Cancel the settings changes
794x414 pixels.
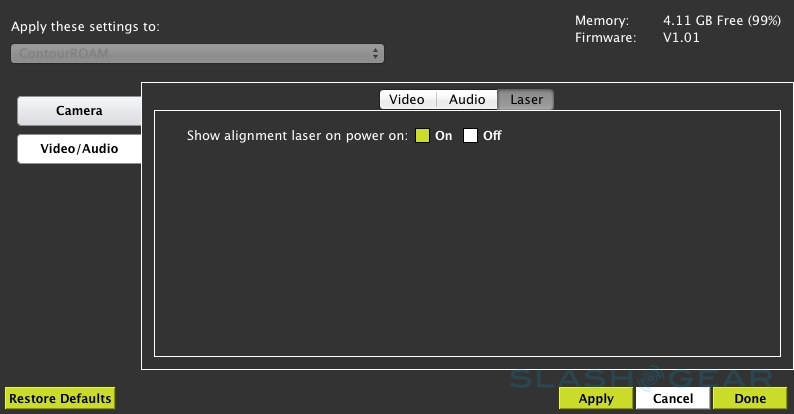coord(673,398)
